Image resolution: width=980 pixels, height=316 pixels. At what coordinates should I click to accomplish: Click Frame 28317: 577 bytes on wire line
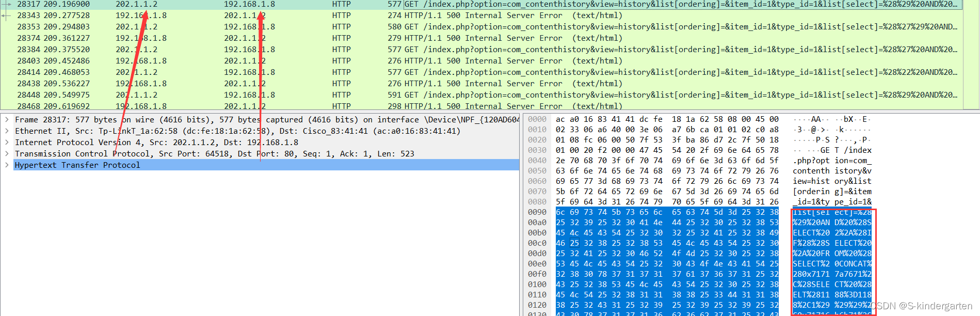click(267, 120)
